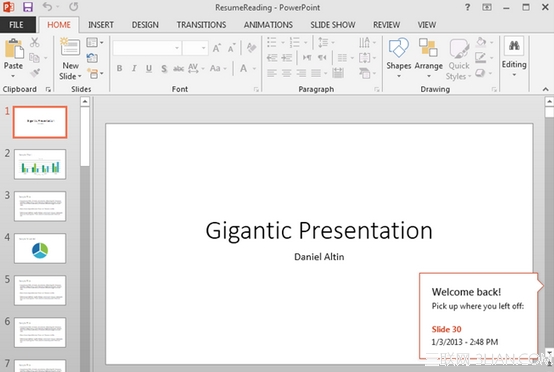This screenshot has width=554, height=372.
Task: Toggle Underline formatting
Action: coord(149,68)
